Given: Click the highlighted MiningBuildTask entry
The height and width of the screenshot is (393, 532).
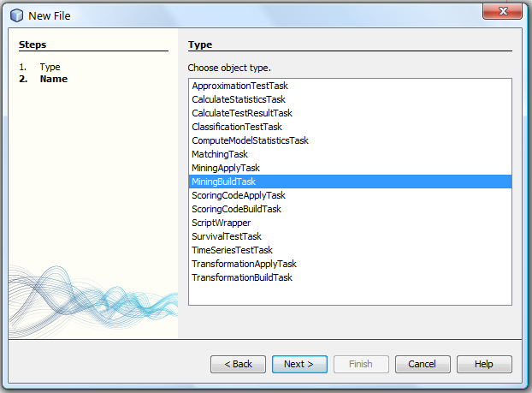Looking at the screenshot, I should tap(224, 182).
